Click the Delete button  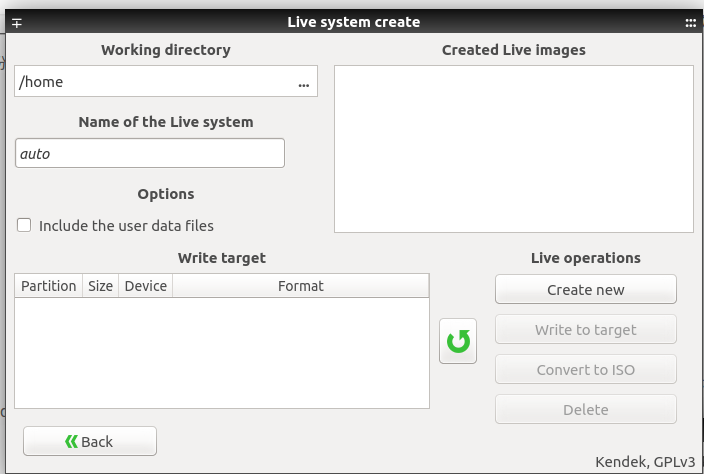click(585, 410)
